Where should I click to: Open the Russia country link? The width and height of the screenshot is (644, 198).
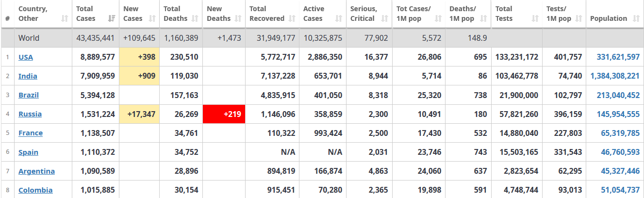30,114
